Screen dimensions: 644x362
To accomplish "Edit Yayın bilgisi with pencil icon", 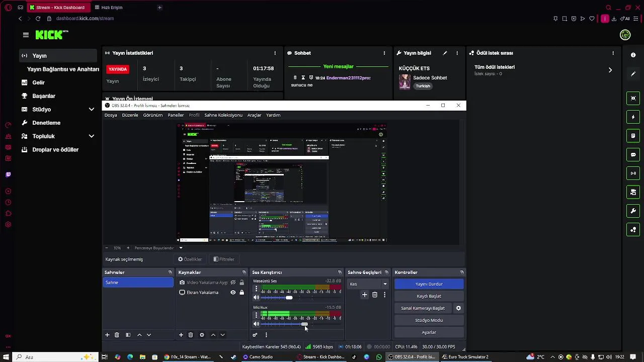I will tap(445, 53).
